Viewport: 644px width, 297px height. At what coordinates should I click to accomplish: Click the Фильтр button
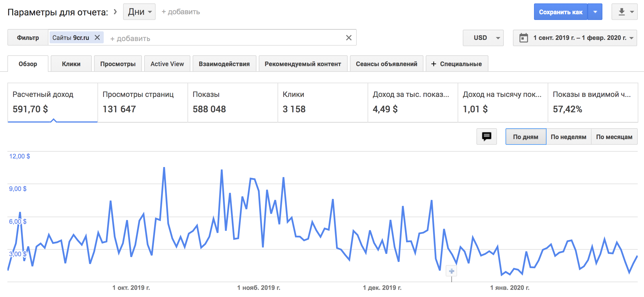[x=28, y=38]
